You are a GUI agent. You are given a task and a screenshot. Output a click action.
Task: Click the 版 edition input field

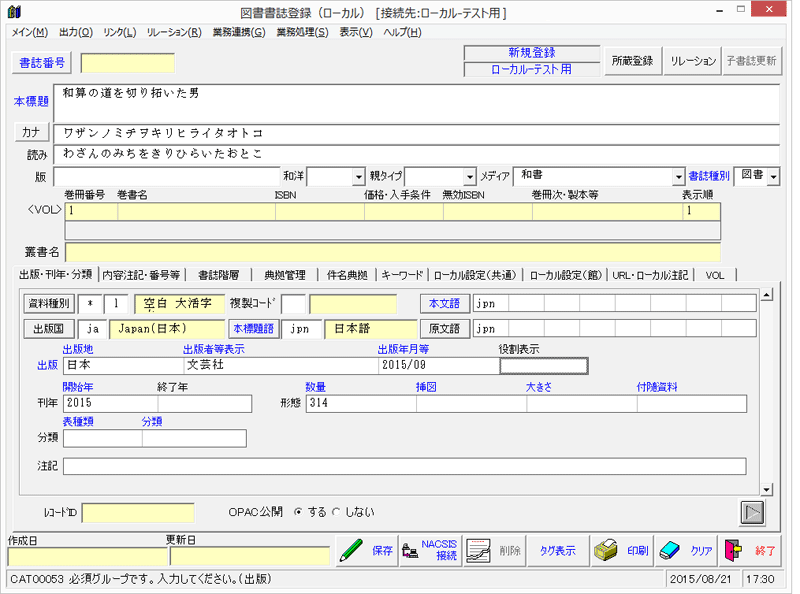point(167,177)
